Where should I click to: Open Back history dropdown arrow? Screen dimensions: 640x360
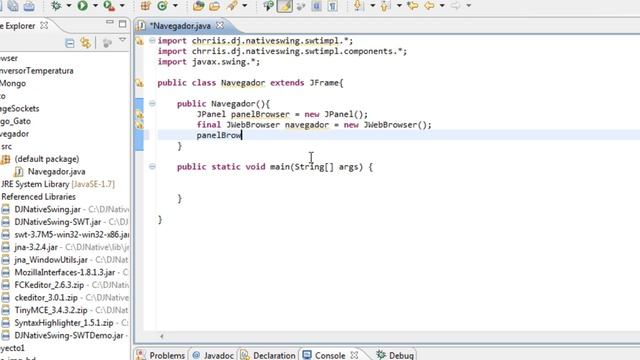(x=442, y=6)
